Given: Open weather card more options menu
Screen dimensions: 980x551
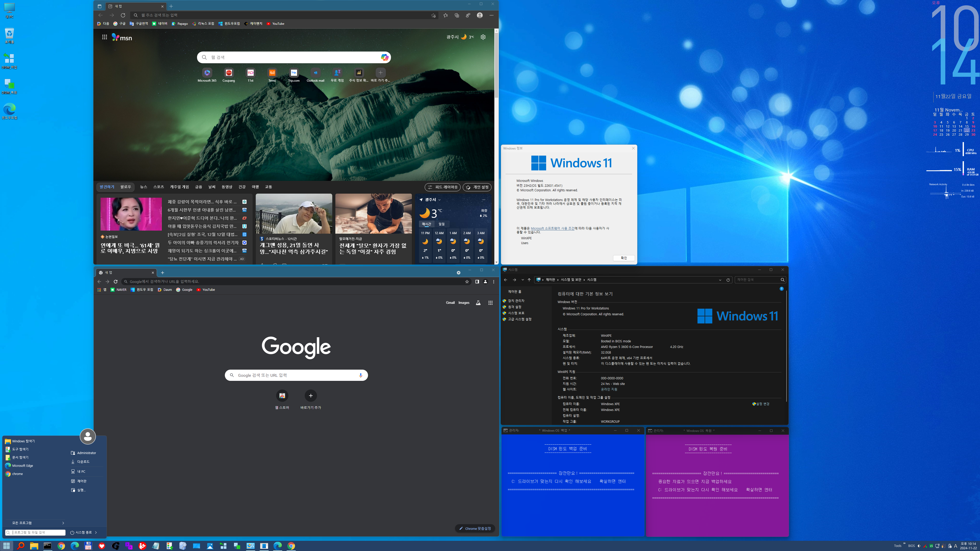Looking at the screenshot, I should point(484,200).
